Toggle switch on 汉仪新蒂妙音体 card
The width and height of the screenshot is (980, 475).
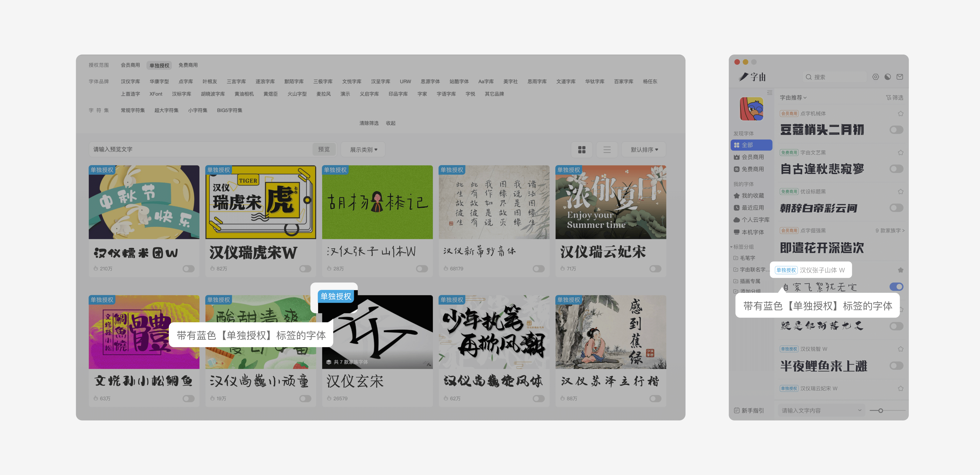tap(538, 269)
